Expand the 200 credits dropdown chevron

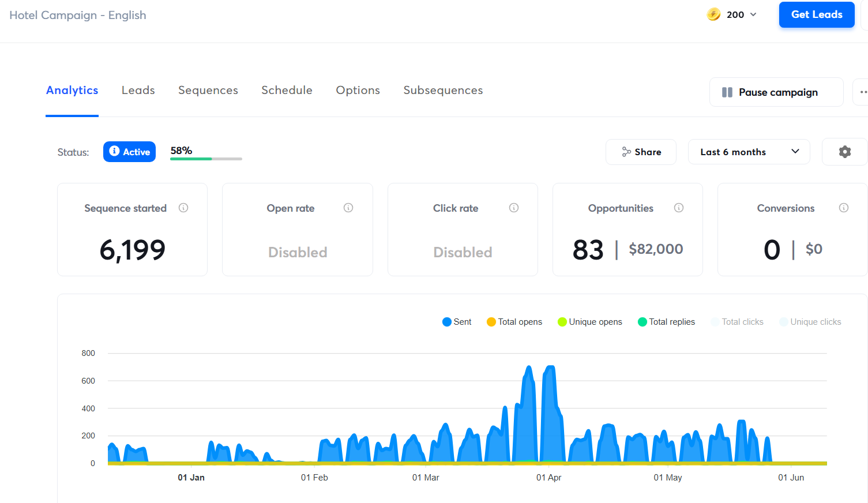[x=753, y=14]
